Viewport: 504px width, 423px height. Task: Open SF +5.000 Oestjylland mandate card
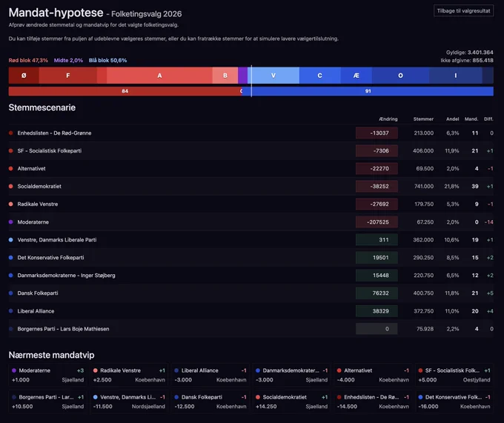[x=454, y=375]
